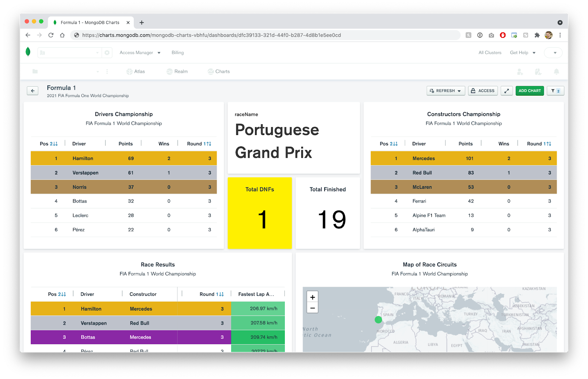Image resolution: width=588 pixels, height=379 pixels.
Task: Open a new browser tab
Action: tap(141, 22)
